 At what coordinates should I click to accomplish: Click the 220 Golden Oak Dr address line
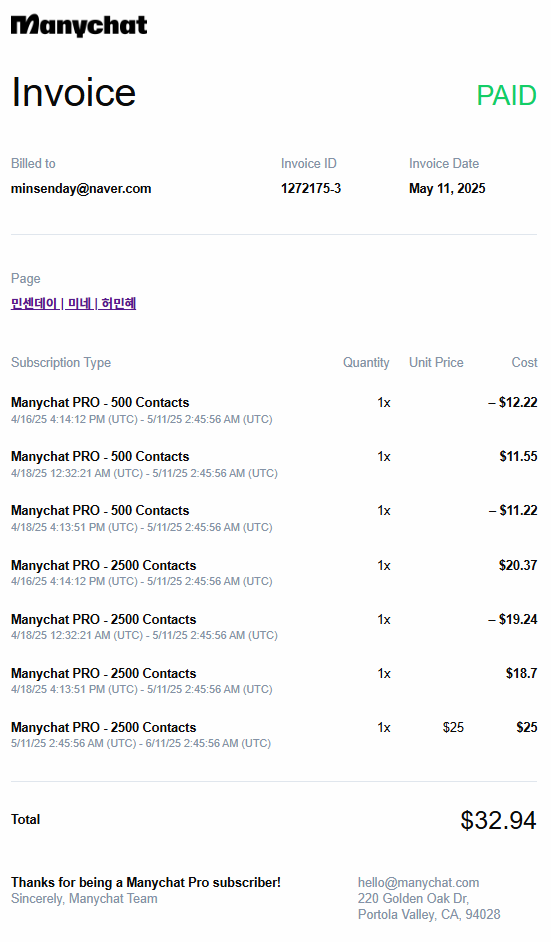pyautogui.click(x=413, y=898)
